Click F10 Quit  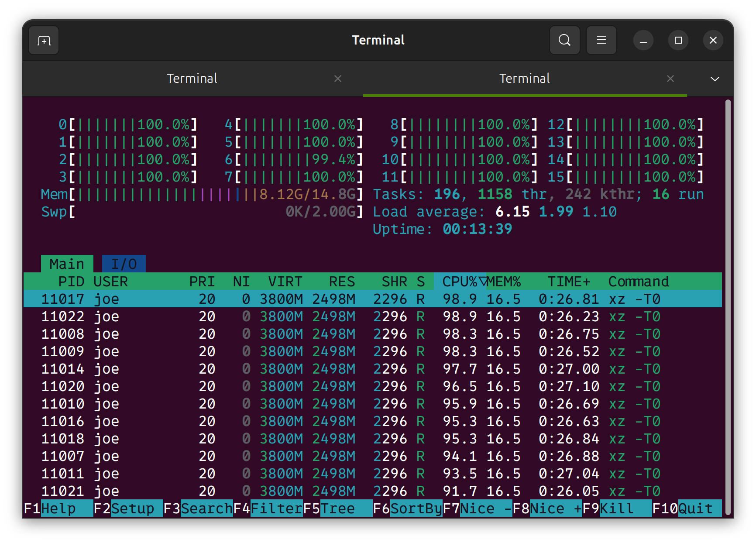coord(687,509)
